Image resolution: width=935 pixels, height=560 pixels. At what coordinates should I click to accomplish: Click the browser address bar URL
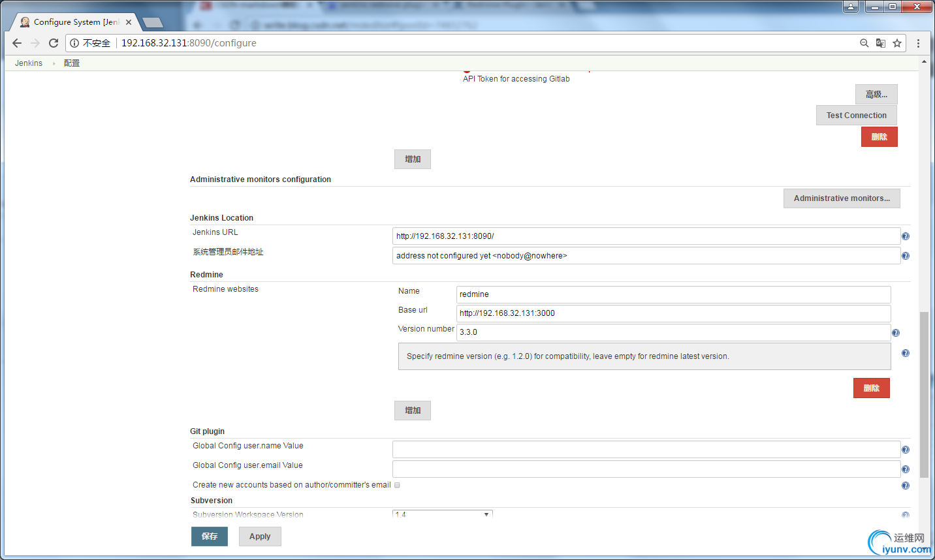[189, 43]
